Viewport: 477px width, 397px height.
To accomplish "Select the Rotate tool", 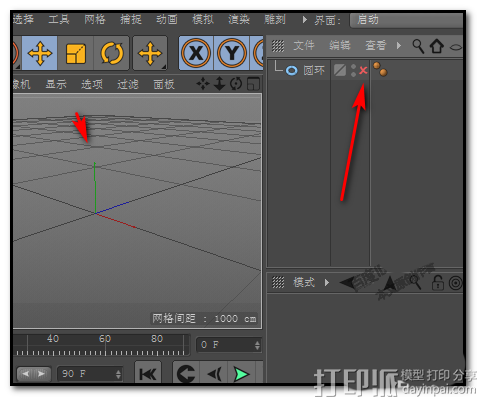I will pyautogui.click(x=111, y=53).
